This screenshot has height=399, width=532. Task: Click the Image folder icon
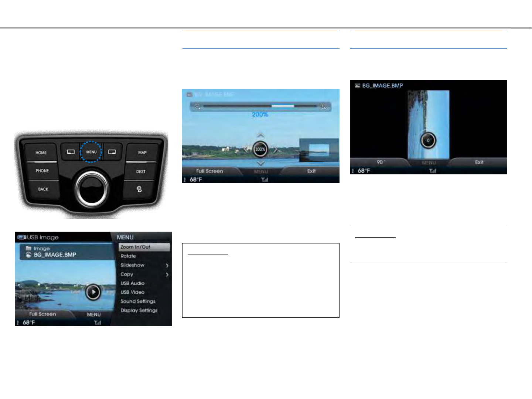pos(28,248)
